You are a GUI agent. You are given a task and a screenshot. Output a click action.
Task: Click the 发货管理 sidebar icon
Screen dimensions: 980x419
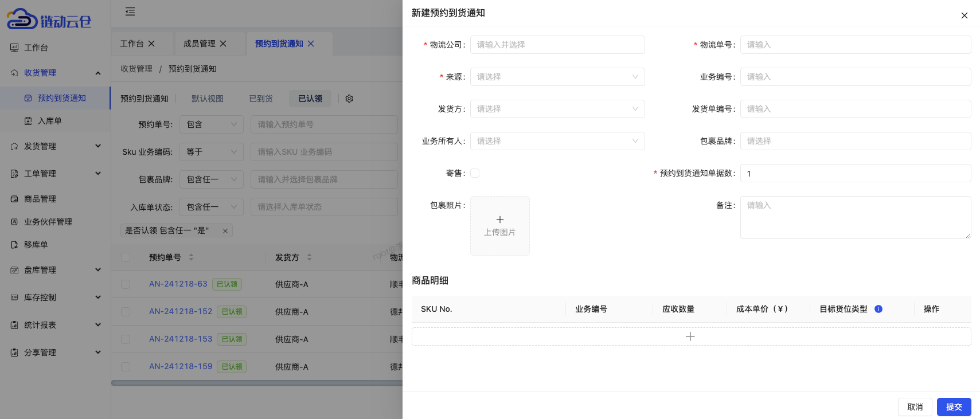(14, 146)
